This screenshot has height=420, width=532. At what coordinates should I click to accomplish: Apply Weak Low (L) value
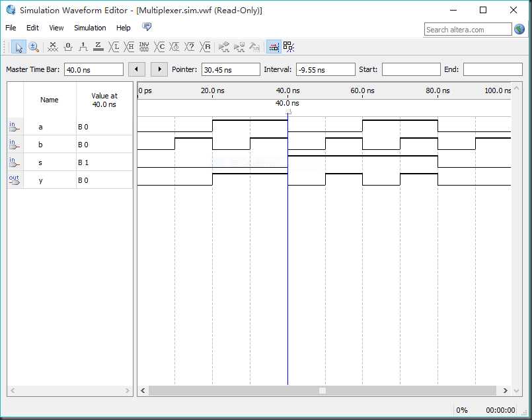click(114, 47)
